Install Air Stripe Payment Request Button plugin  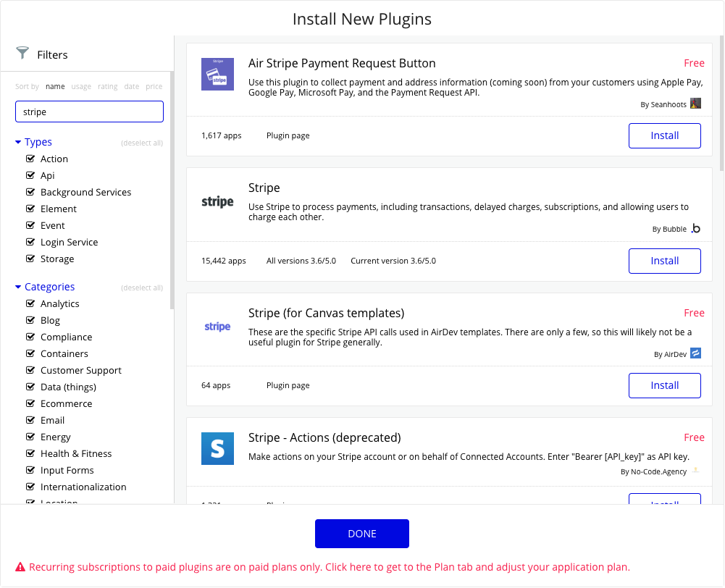pyautogui.click(x=664, y=135)
